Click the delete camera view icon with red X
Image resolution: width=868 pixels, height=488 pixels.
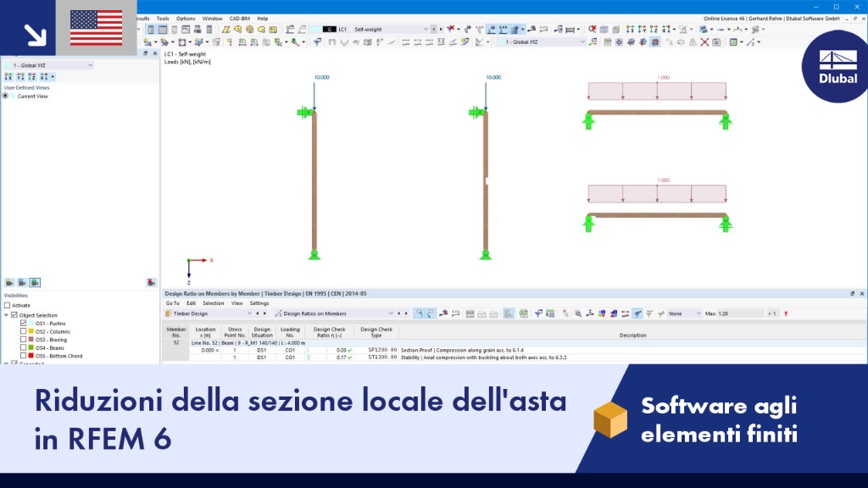coord(151,283)
